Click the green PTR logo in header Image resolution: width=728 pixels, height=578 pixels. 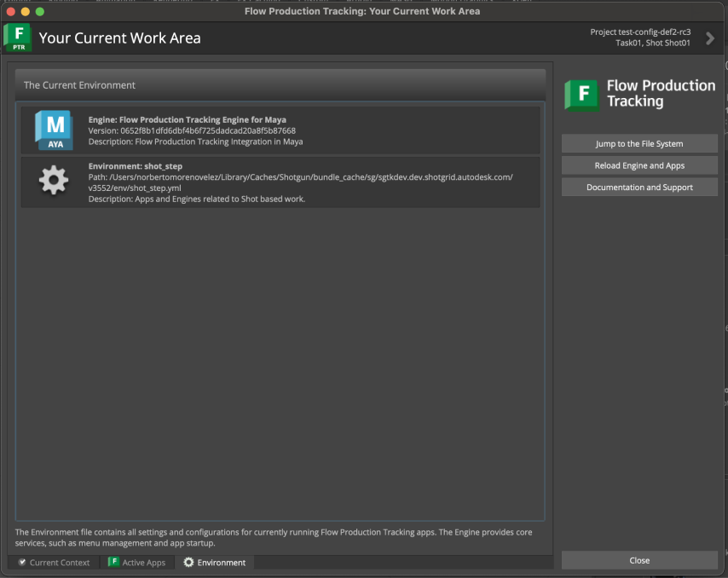(x=18, y=38)
